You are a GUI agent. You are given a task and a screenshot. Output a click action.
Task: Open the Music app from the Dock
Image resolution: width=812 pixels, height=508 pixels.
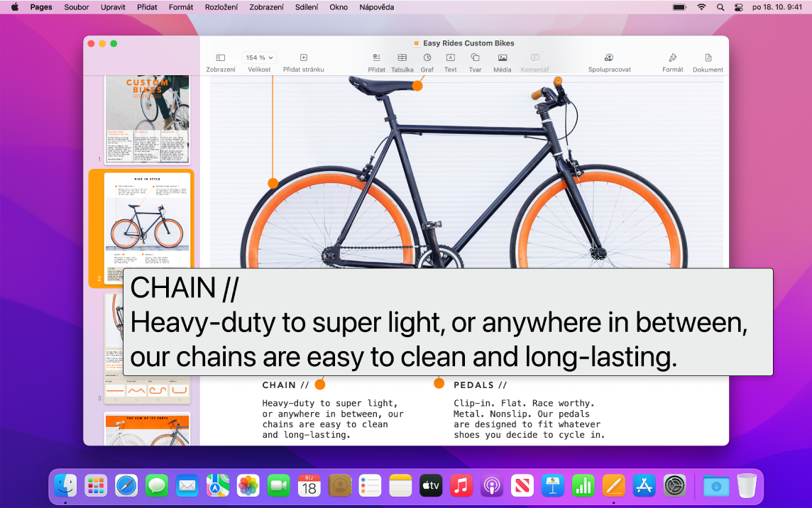[461, 486]
